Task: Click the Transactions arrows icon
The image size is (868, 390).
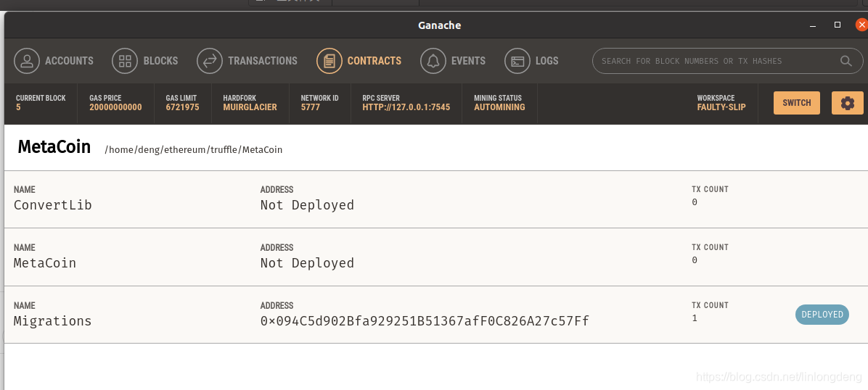Action: point(210,61)
